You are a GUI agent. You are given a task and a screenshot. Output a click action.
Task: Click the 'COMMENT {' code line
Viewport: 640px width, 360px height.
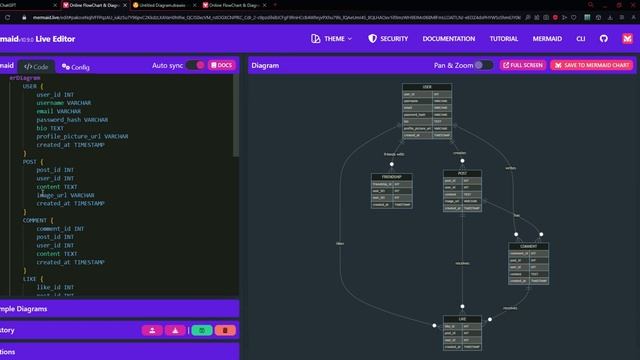(38, 220)
